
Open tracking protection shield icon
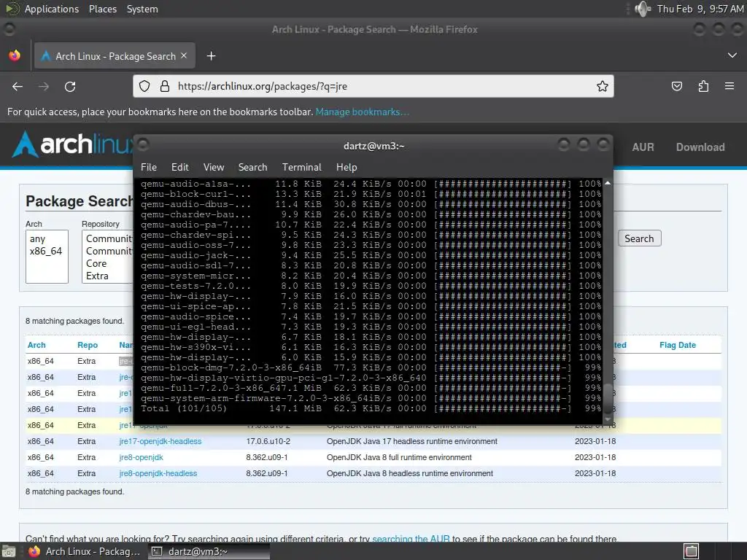(x=144, y=86)
